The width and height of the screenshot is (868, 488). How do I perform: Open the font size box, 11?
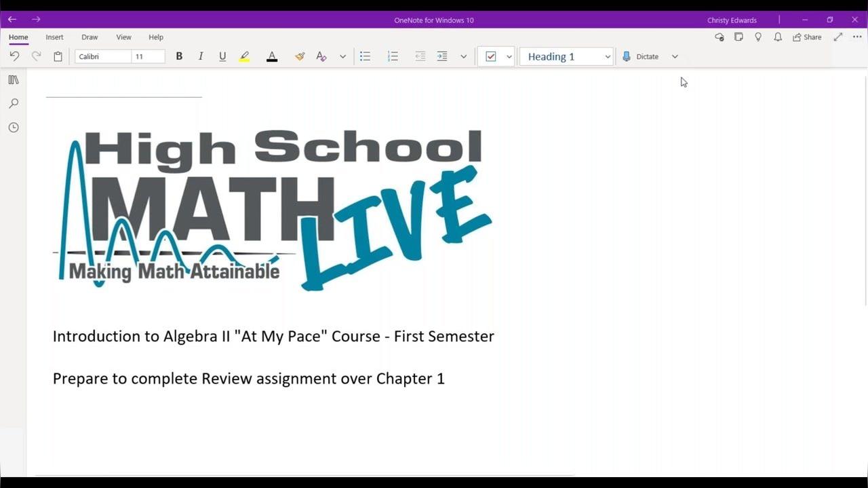[x=149, y=56]
